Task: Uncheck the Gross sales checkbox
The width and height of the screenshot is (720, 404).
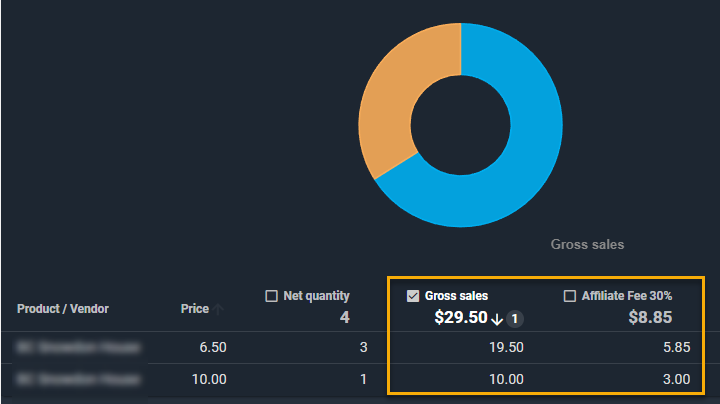Action: (412, 296)
